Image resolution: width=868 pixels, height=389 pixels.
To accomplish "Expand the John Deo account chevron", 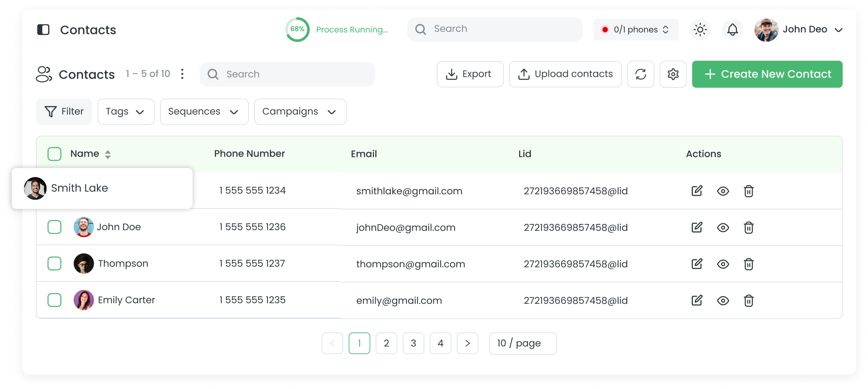I will pyautogui.click(x=839, y=30).
